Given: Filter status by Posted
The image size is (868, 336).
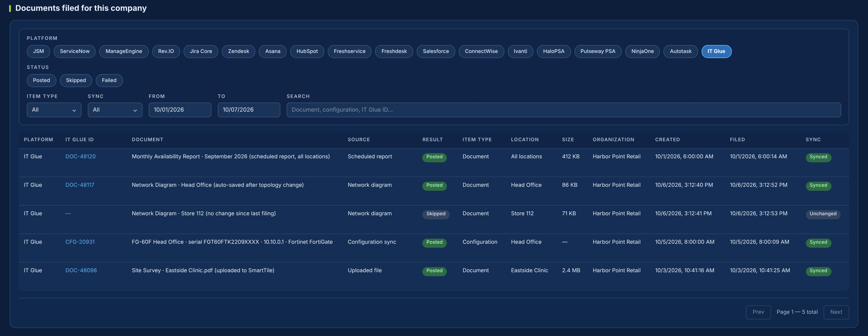Looking at the screenshot, I should pos(42,80).
